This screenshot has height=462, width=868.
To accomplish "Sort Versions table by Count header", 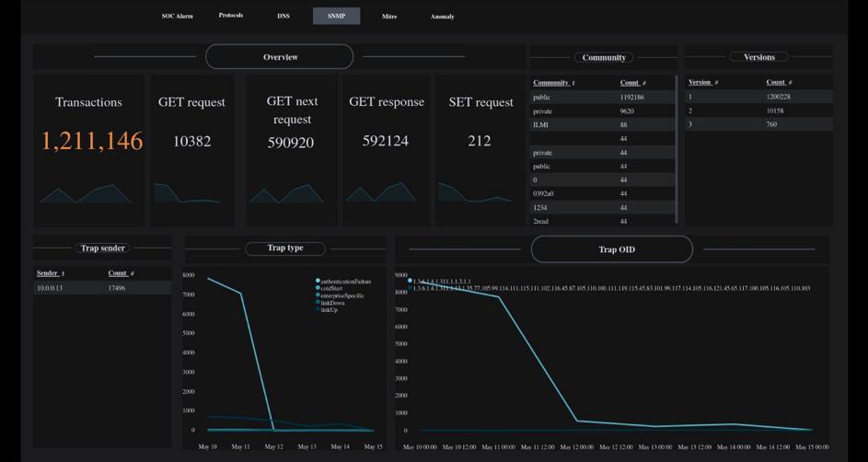I will (778, 82).
